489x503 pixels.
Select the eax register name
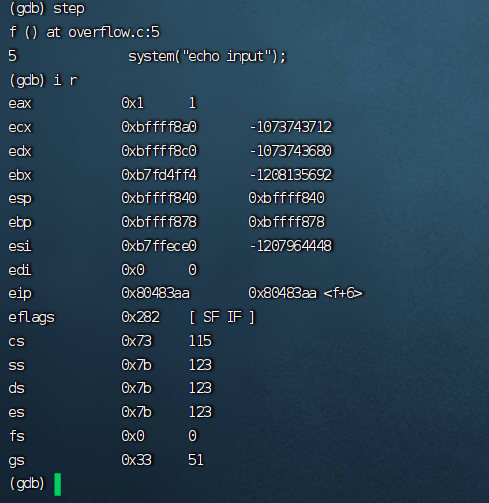20,103
